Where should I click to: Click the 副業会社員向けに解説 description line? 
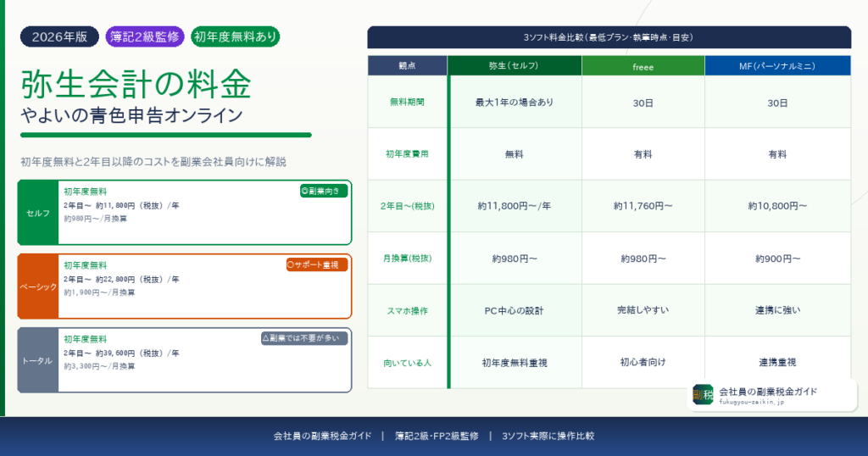(153, 162)
